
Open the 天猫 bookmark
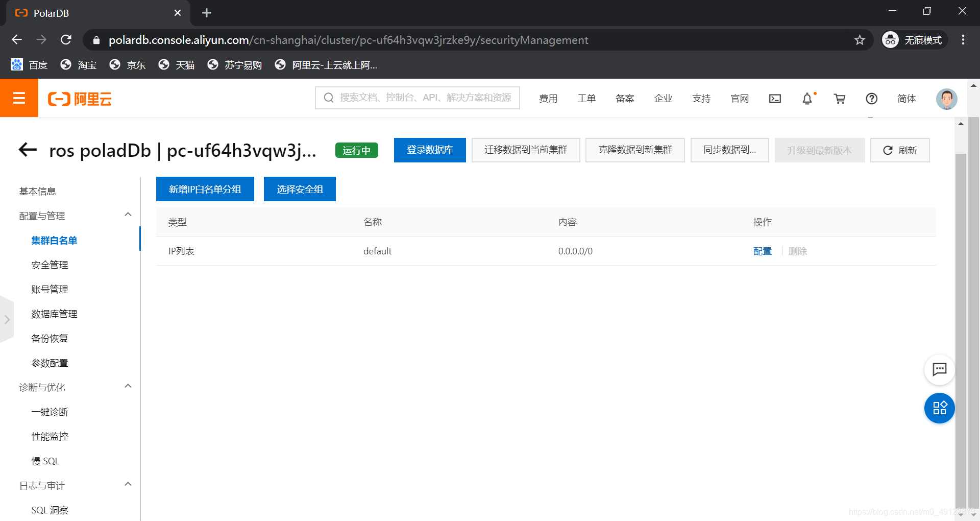pos(176,65)
